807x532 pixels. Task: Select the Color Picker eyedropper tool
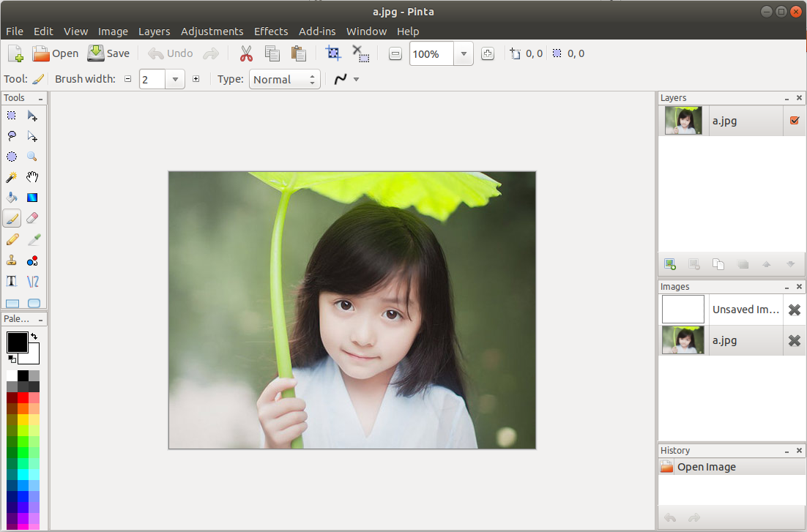[32, 240]
